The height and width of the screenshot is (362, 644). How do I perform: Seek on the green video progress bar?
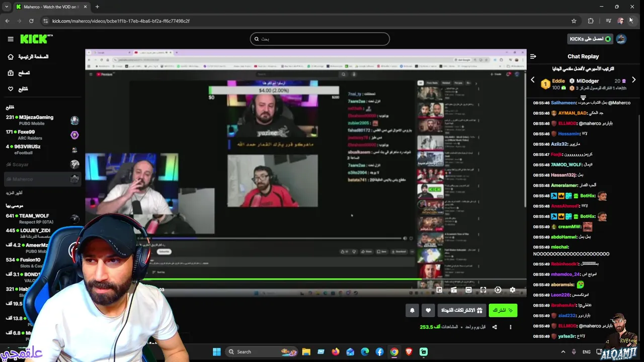click(x=306, y=279)
